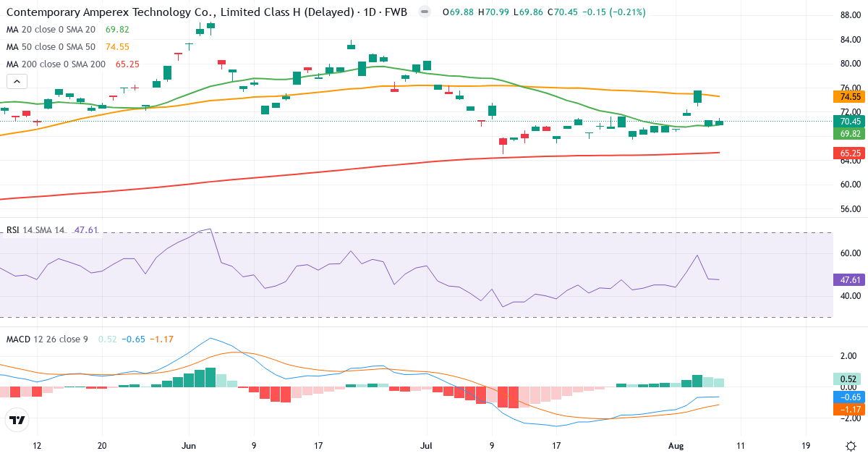This screenshot has height=456, width=868.
Task: Click the -1.17 signal value label
Action: [x=849, y=410]
